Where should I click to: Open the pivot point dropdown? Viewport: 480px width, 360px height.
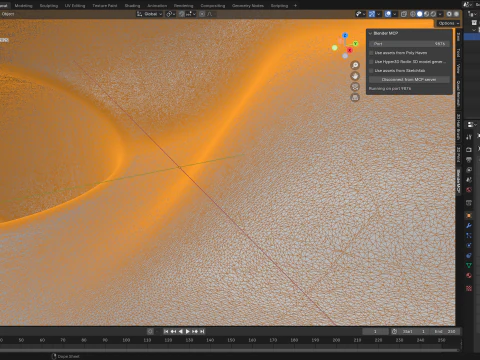[x=171, y=14]
